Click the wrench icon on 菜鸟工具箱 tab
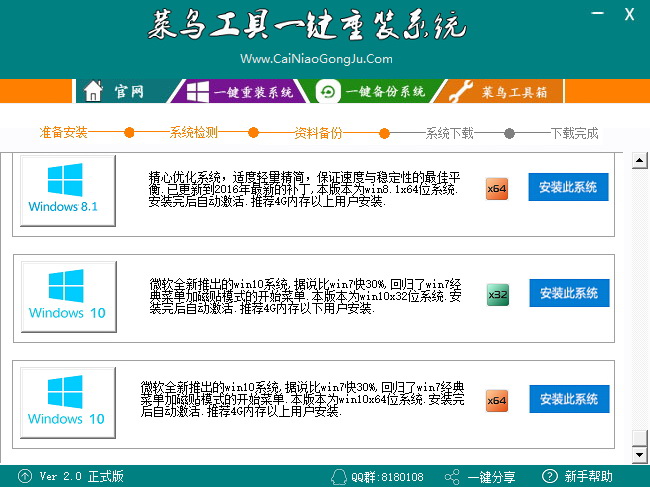The height and width of the screenshot is (487, 650). [461, 91]
